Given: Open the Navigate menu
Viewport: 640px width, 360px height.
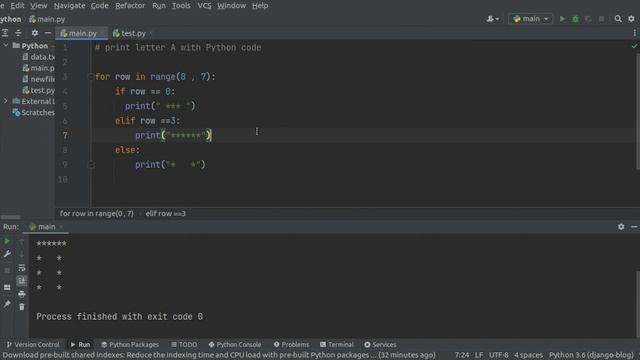Looking at the screenshot, I should coord(69,5).
